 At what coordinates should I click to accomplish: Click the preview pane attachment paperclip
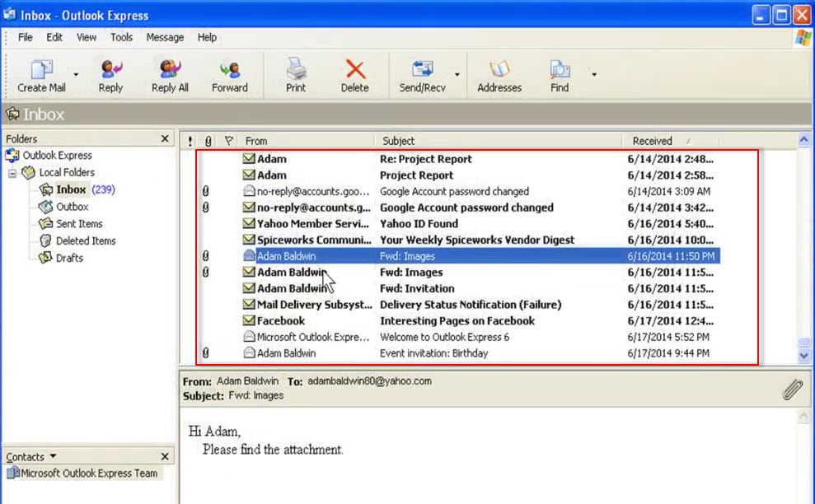pyautogui.click(x=792, y=390)
